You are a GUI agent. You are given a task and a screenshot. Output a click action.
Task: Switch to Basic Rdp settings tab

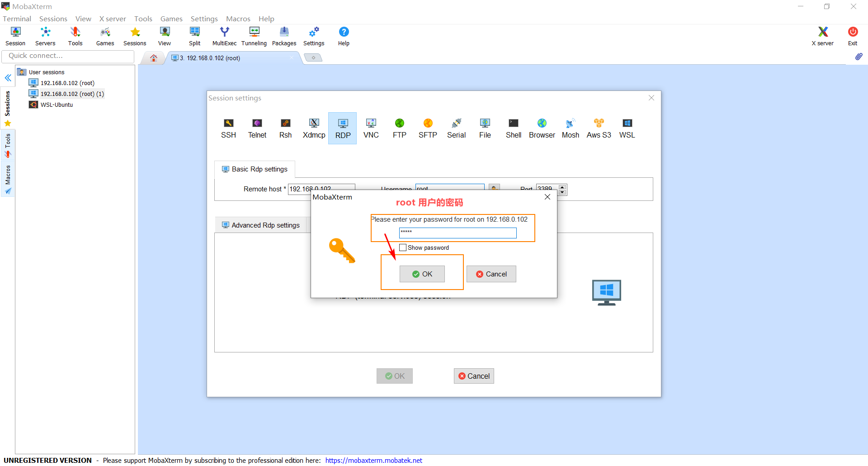(x=255, y=169)
